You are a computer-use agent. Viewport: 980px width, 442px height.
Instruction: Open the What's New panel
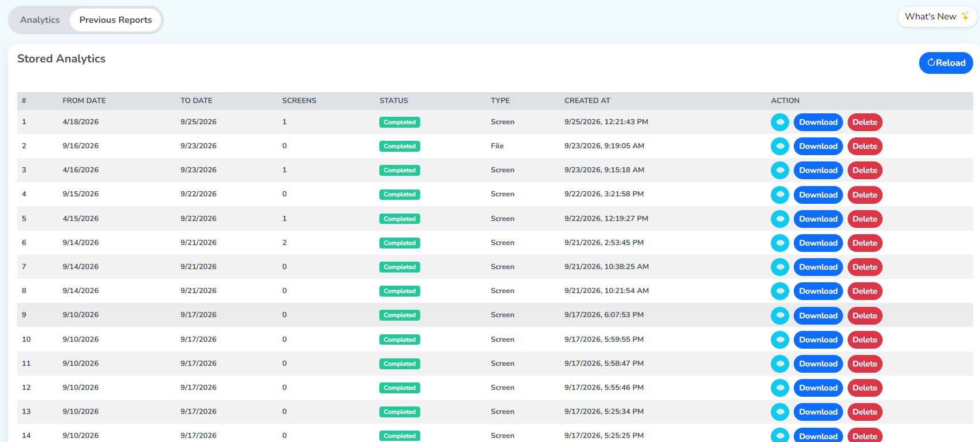pos(937,17)
